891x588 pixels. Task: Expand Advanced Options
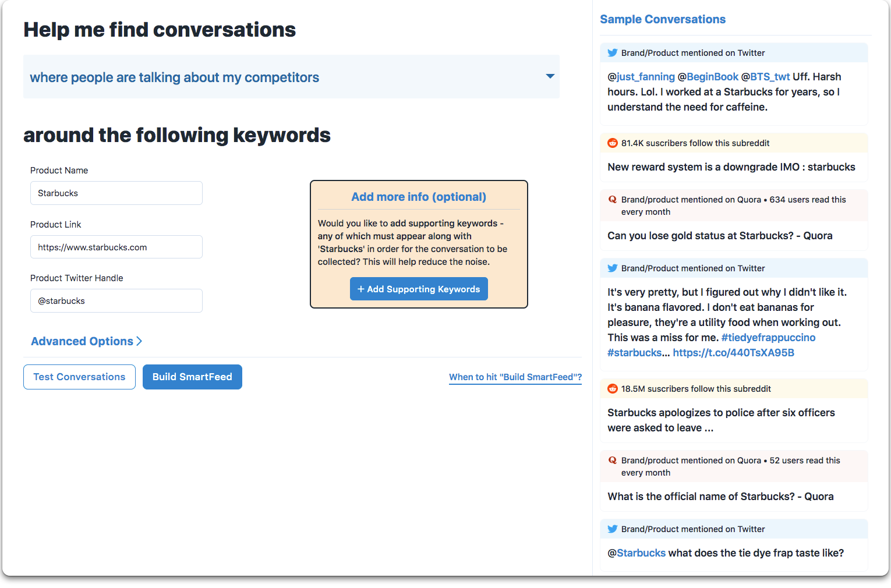click(x=87, y=341)
